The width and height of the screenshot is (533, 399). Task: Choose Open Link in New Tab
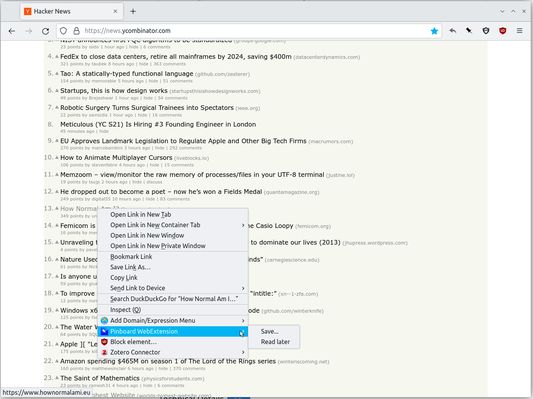[x=173, y=214]
